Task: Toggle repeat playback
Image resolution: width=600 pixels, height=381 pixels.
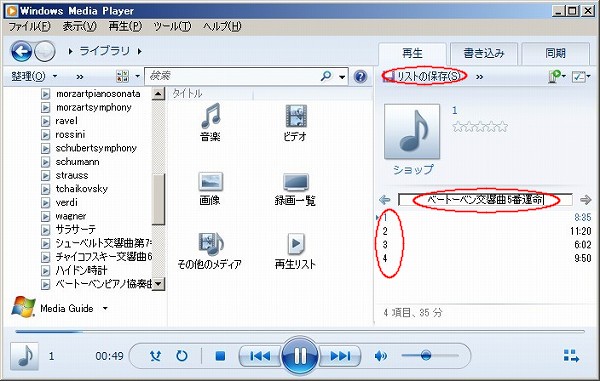Action: point(182,356)
